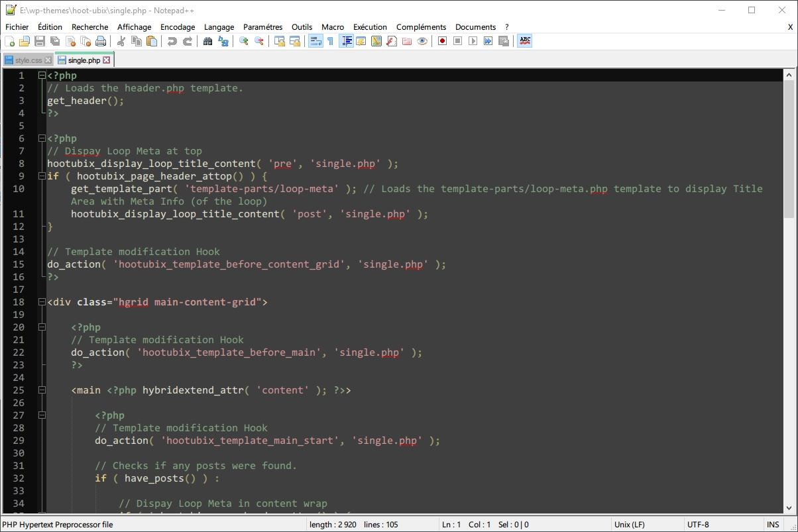Screen dimensions: 798x532
Task: Open User Defined Language dialog icon
Action: tap(361, 41)
